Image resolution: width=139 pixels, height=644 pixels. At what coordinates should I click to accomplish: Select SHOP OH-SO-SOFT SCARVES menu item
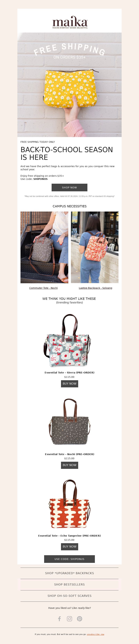click(69, 596)
